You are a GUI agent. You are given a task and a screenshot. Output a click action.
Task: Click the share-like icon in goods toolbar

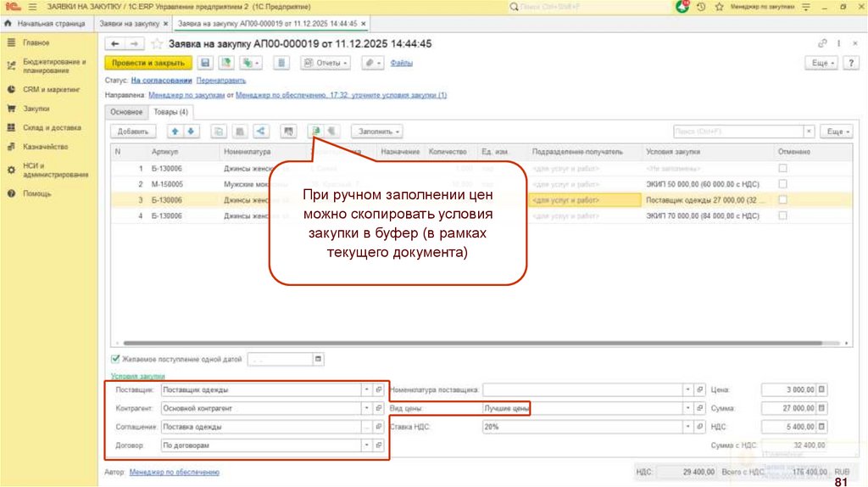pyautogui.click(x=261, y=132)
